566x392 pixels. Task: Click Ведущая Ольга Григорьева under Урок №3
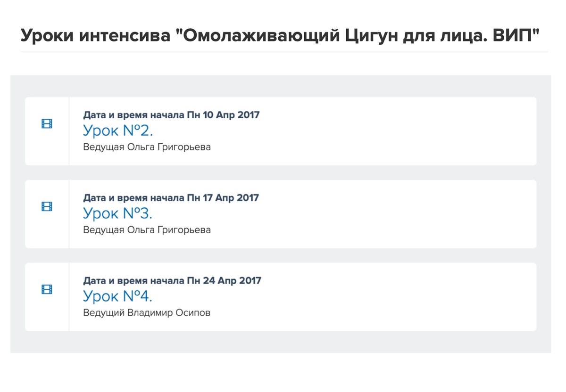pyautogui.click(x=147, y=230)
